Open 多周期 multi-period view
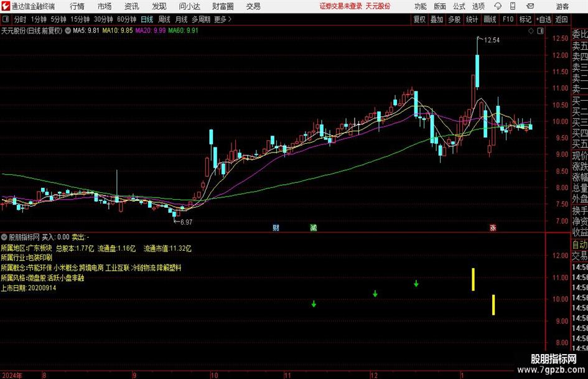The width and height of the screenshot is (588, 379). click(x=201, y=19)
